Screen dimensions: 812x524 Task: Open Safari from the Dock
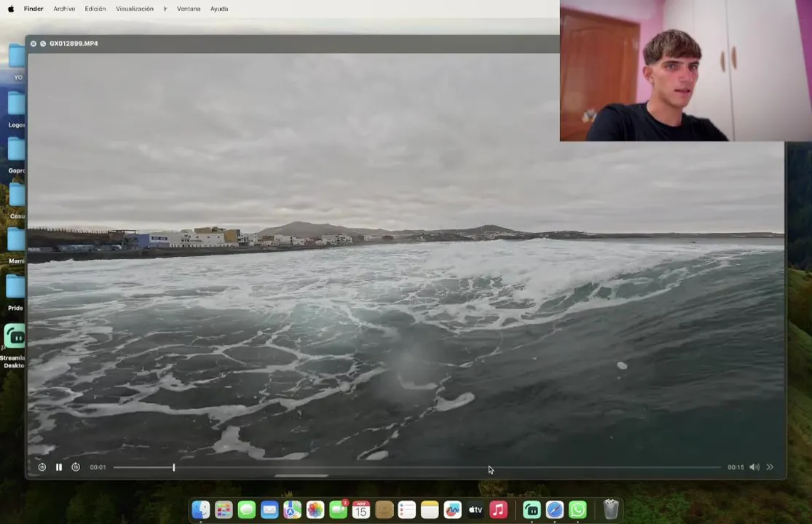(x=555, y=510)
